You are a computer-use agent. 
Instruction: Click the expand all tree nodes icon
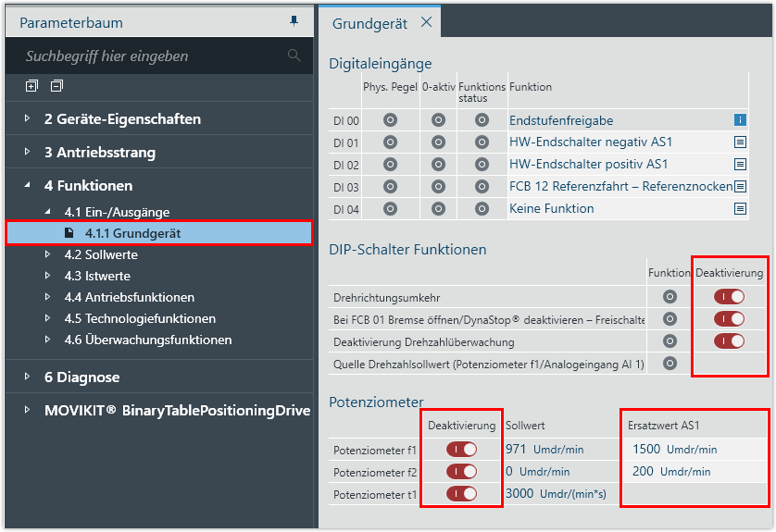31,86
